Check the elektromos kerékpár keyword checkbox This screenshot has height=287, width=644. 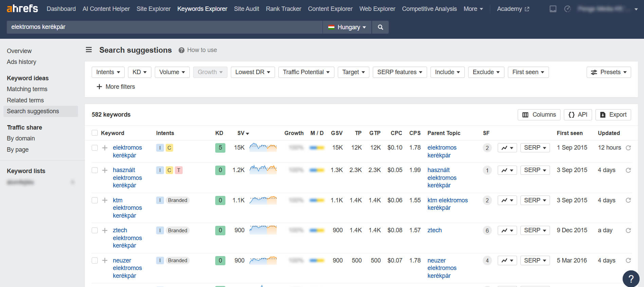coord(95,148)
